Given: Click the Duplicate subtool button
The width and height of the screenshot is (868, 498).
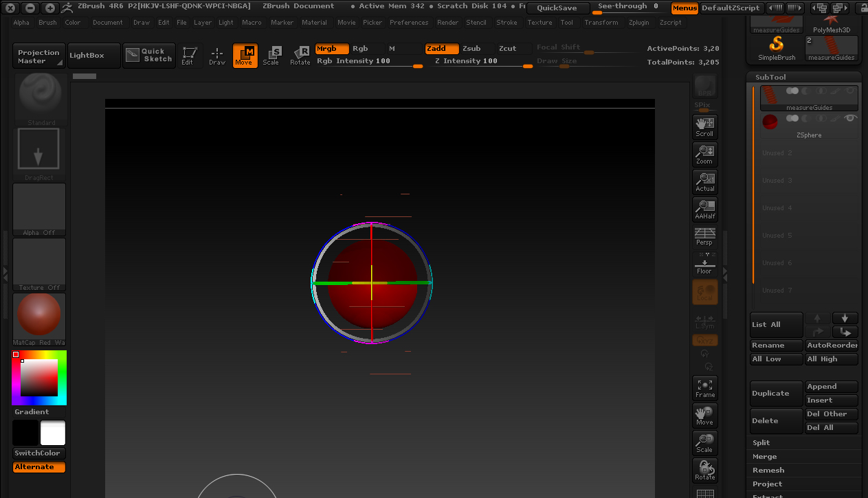Looking at the screenshot, I should point(776,394).
